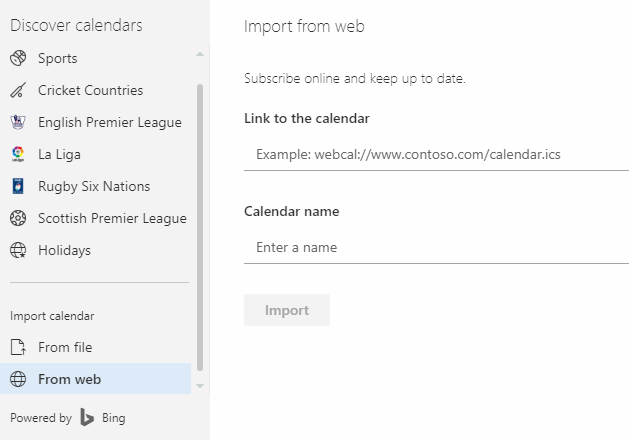
Task: Select the Cricket Countries text label
Action: point(90,90)
